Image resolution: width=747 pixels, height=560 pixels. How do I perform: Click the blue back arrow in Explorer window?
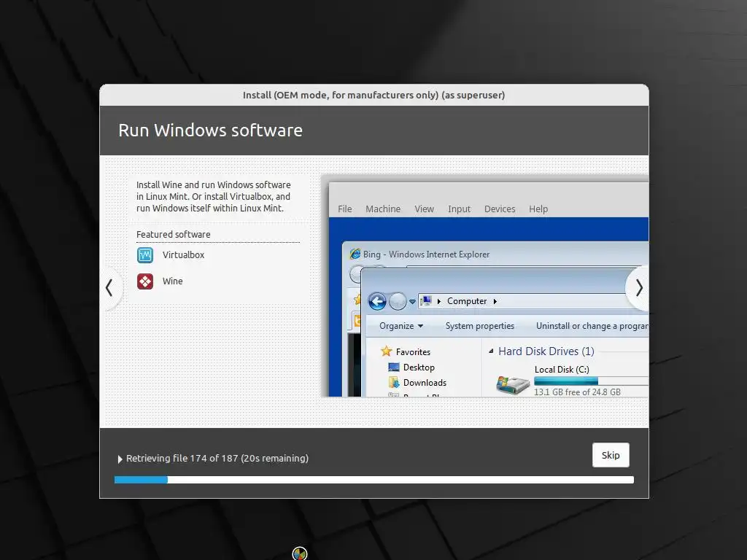(x=377, y=301)
